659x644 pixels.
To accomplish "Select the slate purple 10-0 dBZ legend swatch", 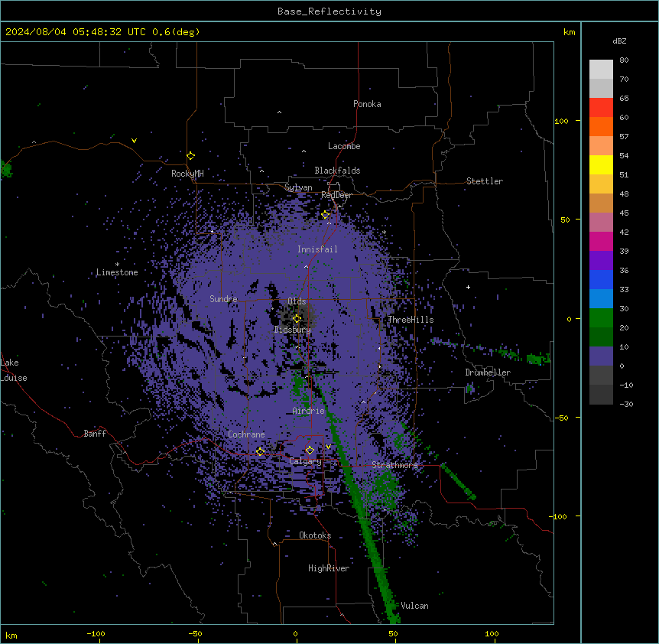I will coord(601,356).
